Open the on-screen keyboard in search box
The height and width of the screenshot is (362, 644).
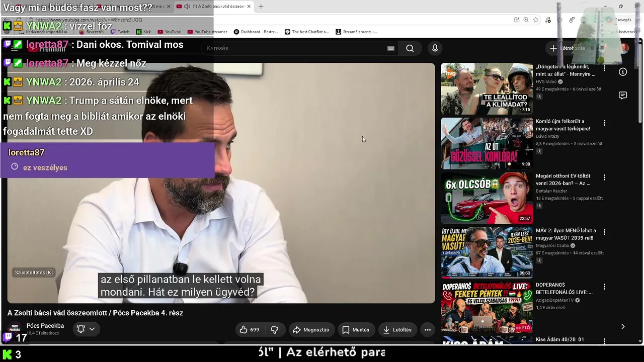[x=391, y=48]
